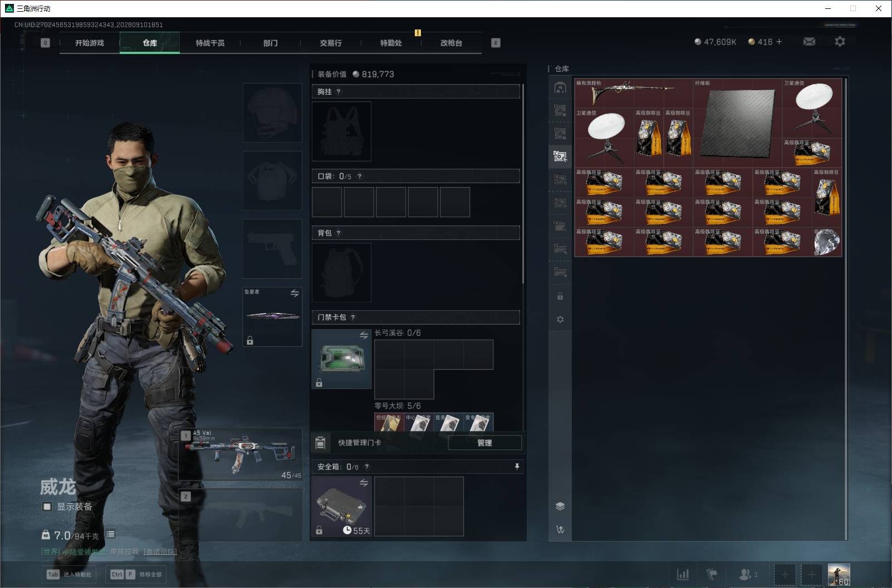
Task: Click the 邀请组队 link in chat
Action: click(160, 552)
